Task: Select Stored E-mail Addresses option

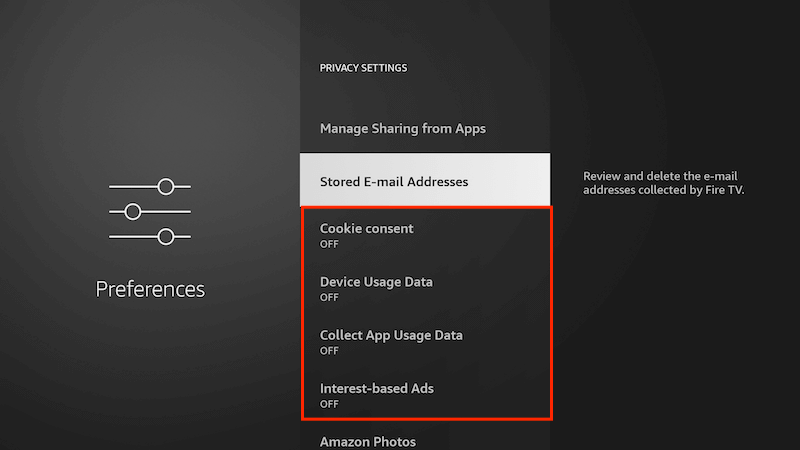Action: coord(425,180)
